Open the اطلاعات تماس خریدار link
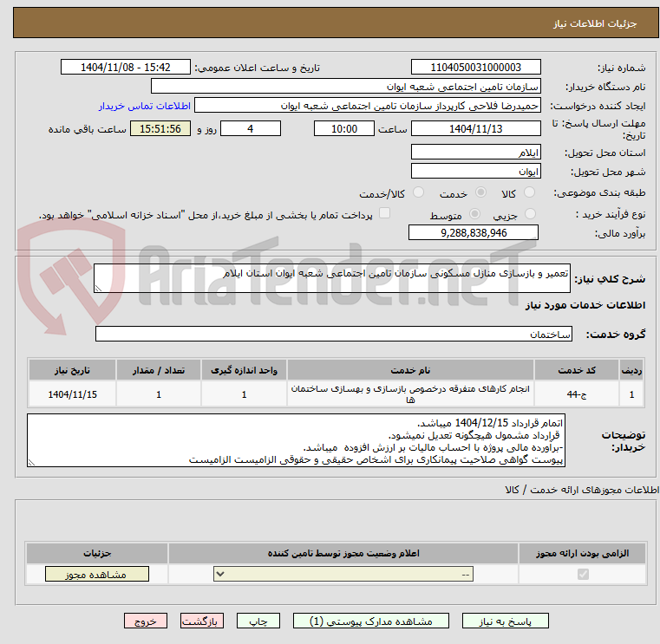Screen dimensions: 660x644 click(x=144, y=106)
